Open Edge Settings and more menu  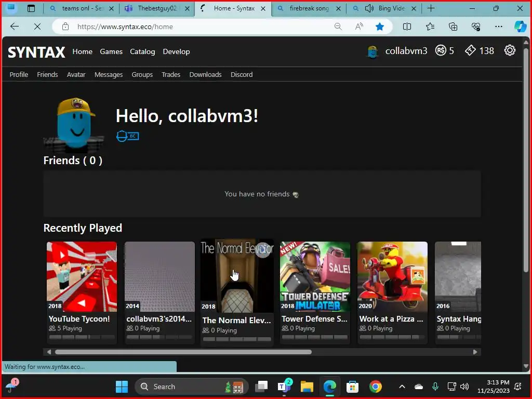[498, 26]
